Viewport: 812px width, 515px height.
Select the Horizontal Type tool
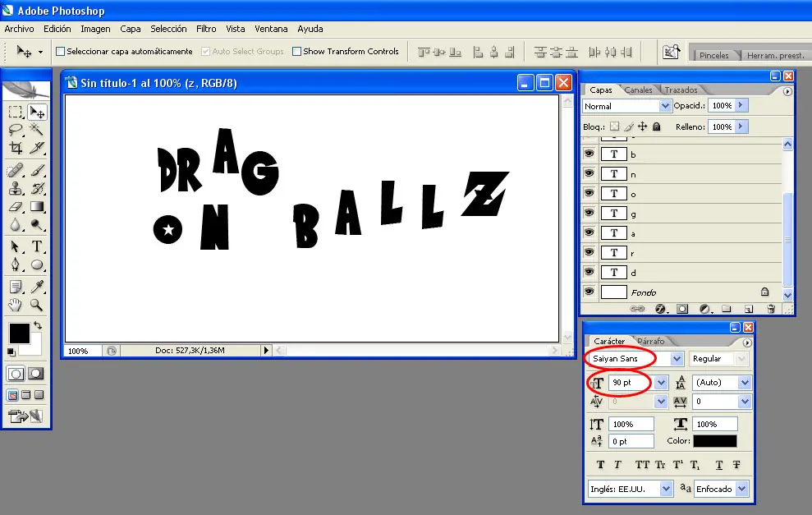point(37,246)
